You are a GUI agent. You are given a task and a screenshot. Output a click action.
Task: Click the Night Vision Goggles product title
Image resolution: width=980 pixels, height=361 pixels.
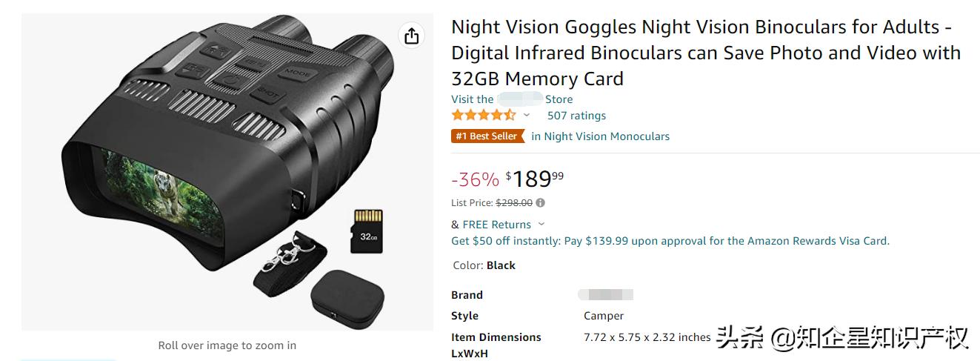point(705,53)
